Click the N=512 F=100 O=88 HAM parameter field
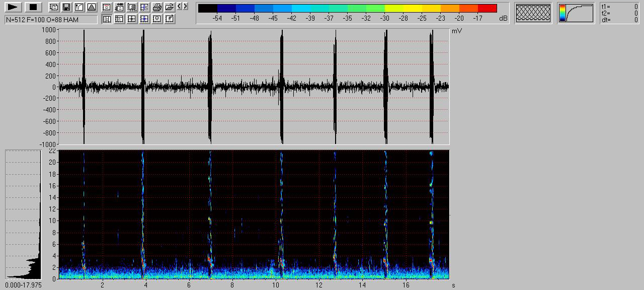 (51, 20)
